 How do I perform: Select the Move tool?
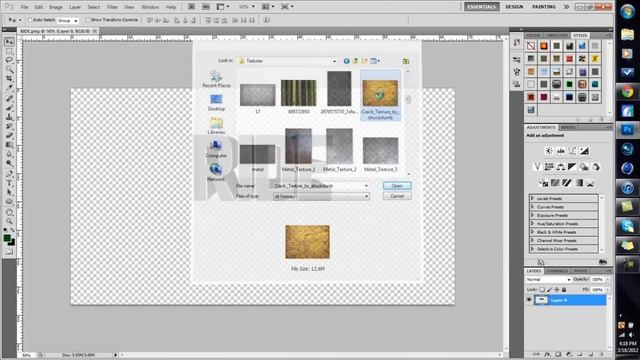coord(9,42)
